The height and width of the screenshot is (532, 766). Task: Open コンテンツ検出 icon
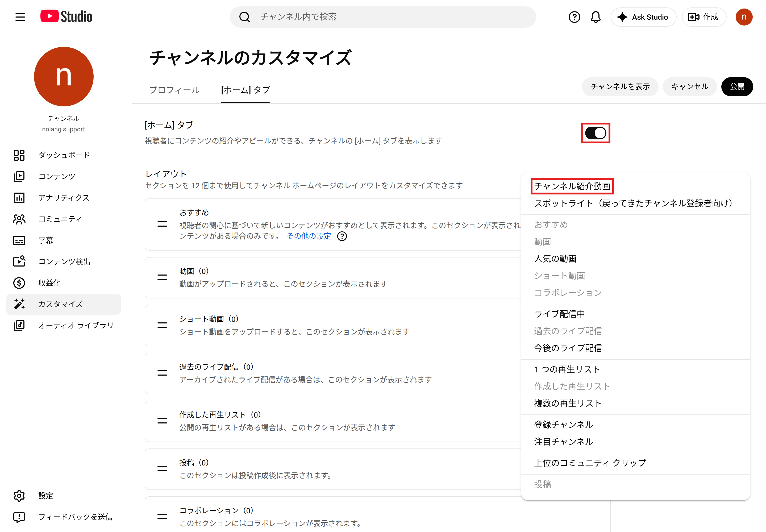point(19,261)
